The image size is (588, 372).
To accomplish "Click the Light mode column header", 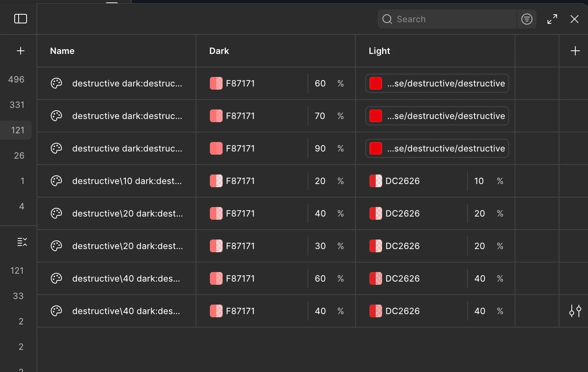I will coord(379,51).
